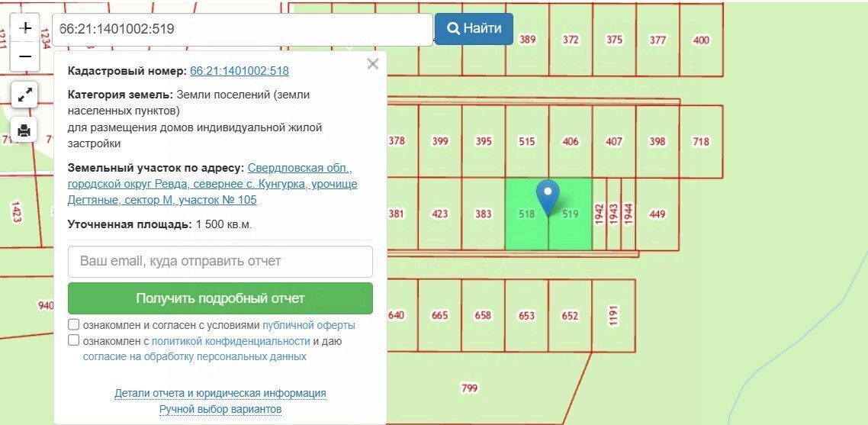Open the parcel address link

(213, 184)
